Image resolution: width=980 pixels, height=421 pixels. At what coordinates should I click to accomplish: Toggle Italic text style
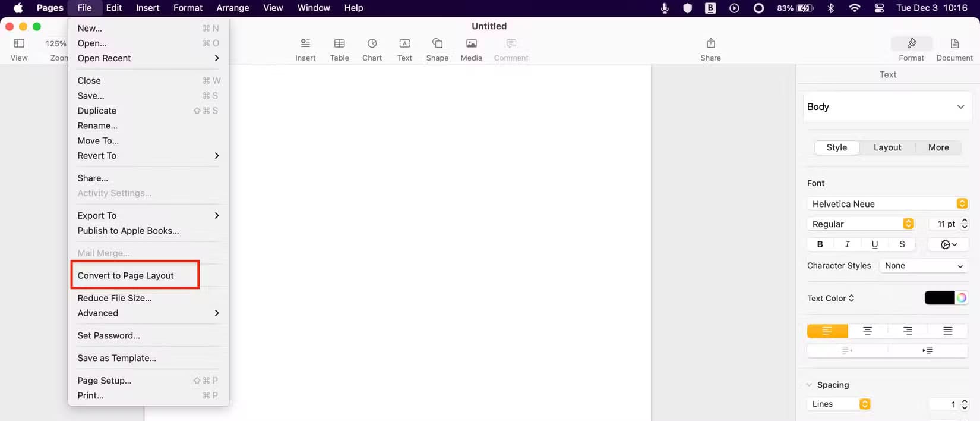(x=847, y=244)
